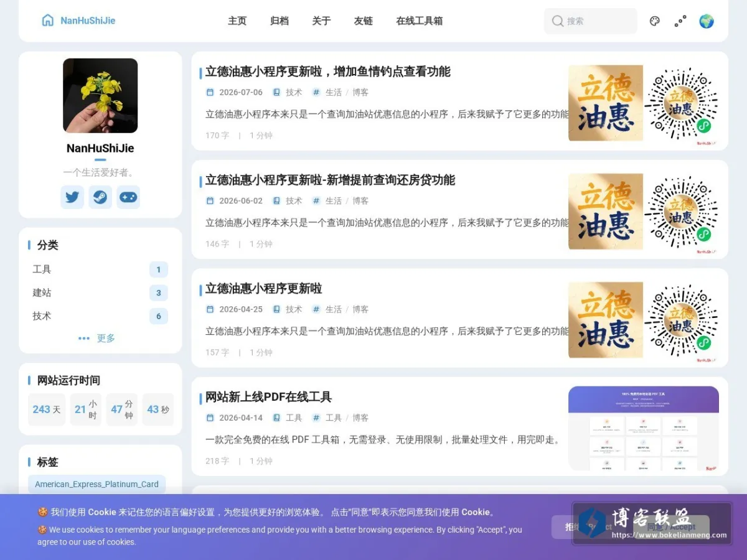Click the 243 天 uptime counter

tap(47, 409)
